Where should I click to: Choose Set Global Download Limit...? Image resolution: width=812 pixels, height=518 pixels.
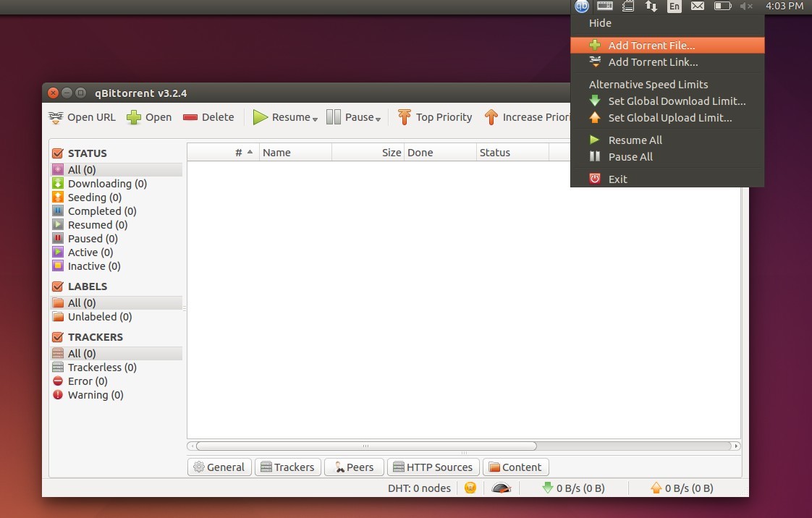667,101
